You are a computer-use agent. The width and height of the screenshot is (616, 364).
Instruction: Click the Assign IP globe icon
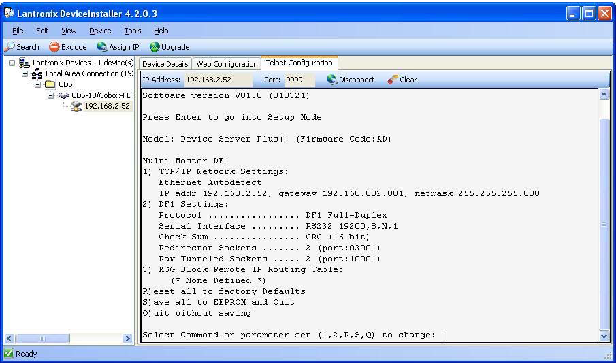pyautogui.click(x=101, y=47)
